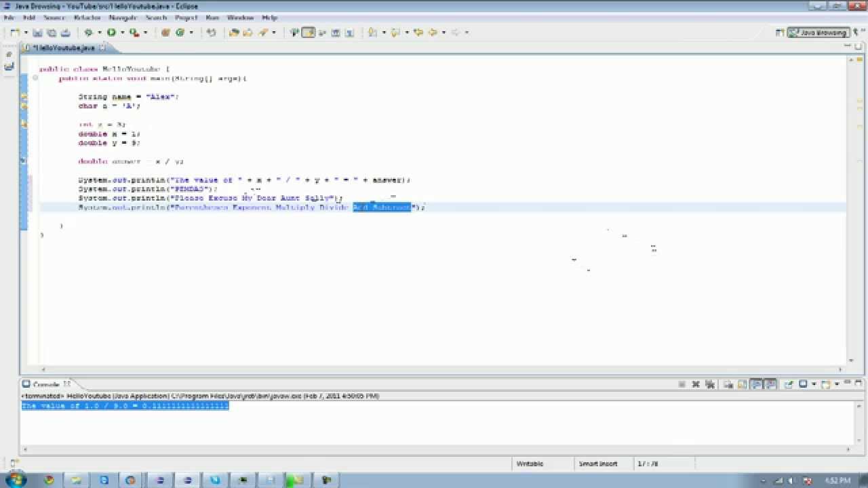Click the Remove Launch console icon

(x=696, y=384)
